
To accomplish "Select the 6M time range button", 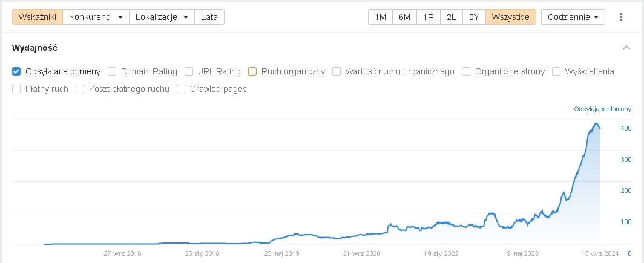I will [x=404, y=17].
